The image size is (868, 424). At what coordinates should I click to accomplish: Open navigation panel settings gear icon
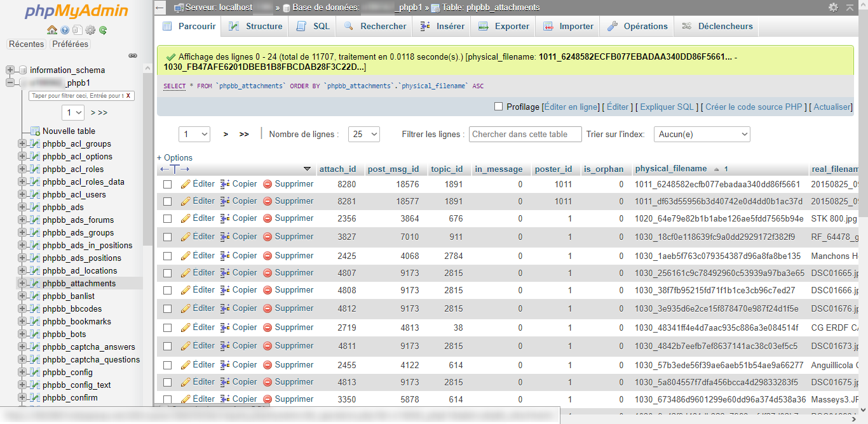click(x=90, y=30)
